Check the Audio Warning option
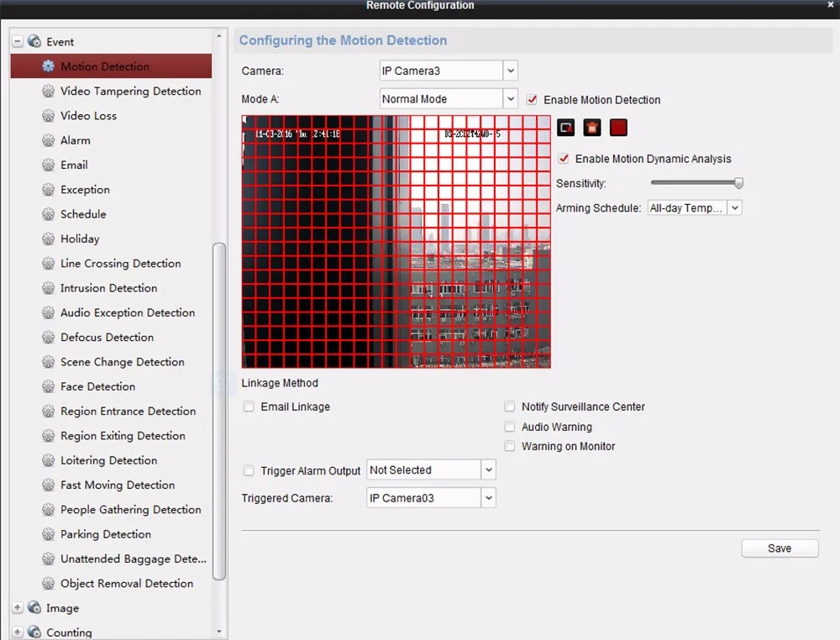This screenshot has width=840, height=640. pos(510,427)
